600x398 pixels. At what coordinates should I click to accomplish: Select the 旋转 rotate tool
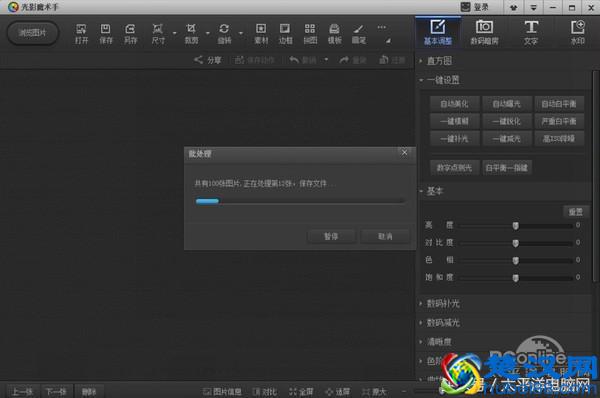224,29
